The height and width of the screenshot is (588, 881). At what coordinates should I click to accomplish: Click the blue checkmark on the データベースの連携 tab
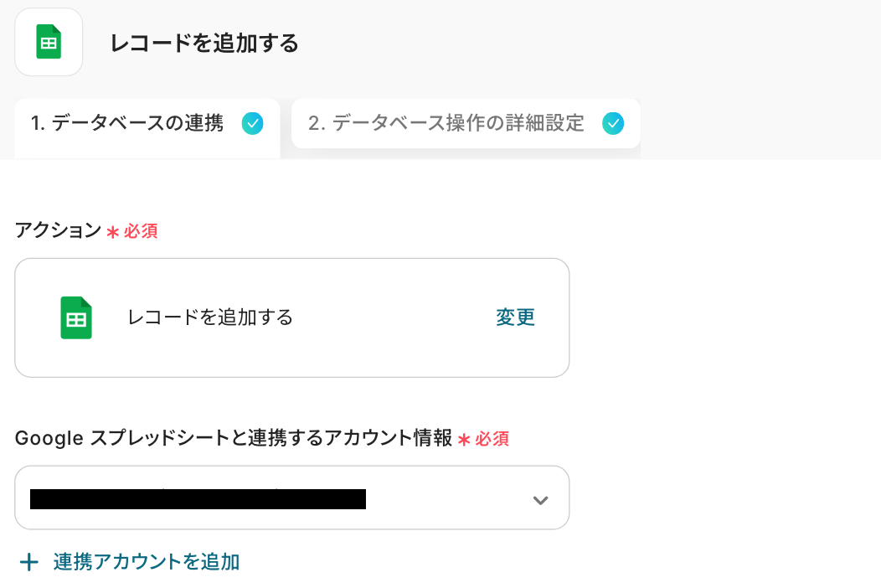(x=252, y=124)
